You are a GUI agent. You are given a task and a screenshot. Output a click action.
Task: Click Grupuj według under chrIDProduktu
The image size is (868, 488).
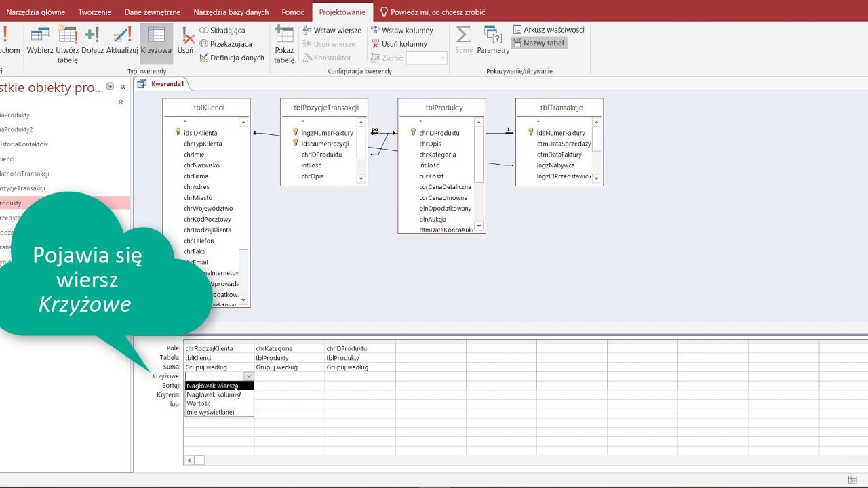(360, 367)
